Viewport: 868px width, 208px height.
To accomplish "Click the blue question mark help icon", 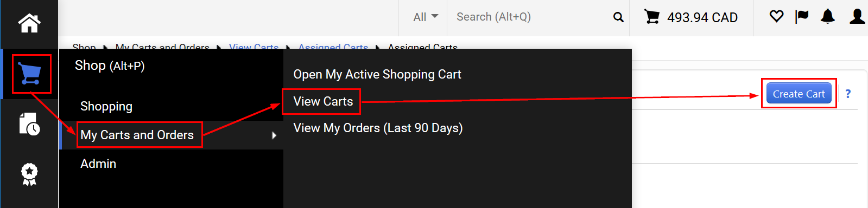I will (848, 94).
